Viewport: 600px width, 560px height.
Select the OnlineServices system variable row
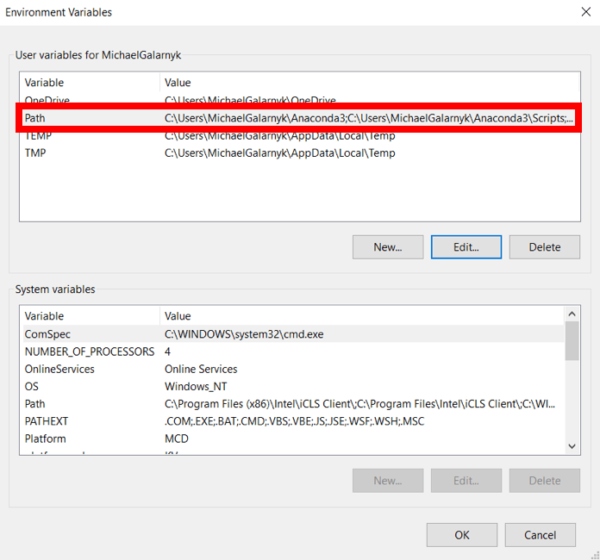(x=293, y=369)
